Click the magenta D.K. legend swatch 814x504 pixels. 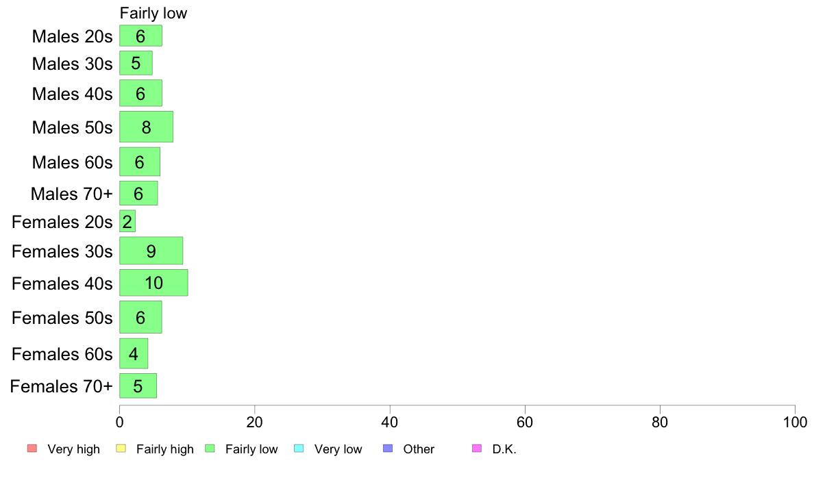point(477,449)
